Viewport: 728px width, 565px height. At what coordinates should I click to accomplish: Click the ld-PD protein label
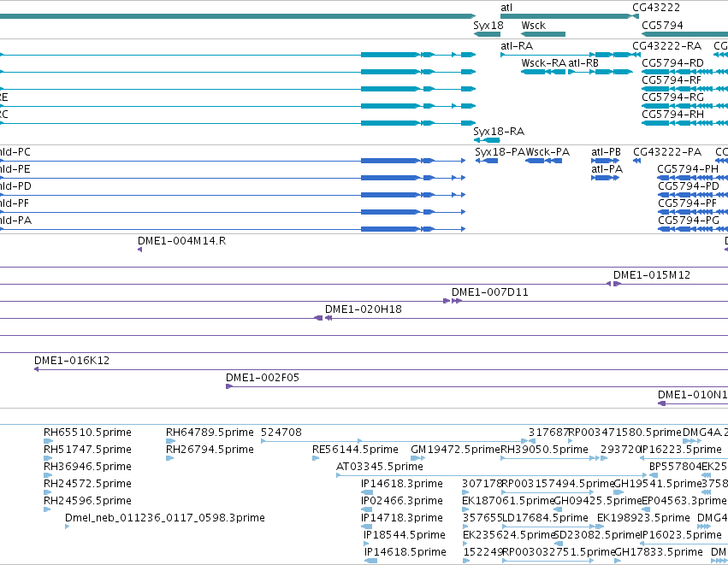pos(15,186)
